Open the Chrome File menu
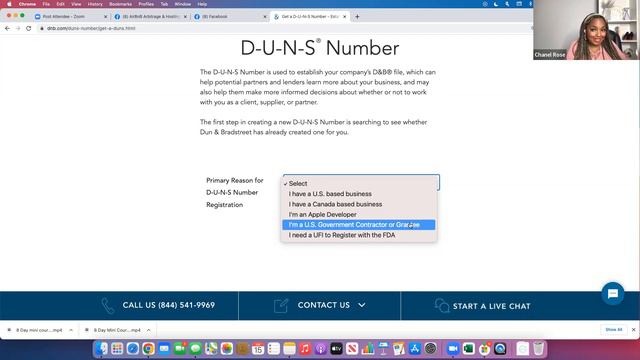The height and width of the screenshot is (360, 640). 46,4
